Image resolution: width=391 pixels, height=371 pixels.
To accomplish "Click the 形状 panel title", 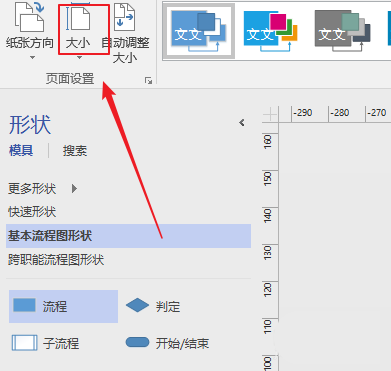I will point(30,125).
